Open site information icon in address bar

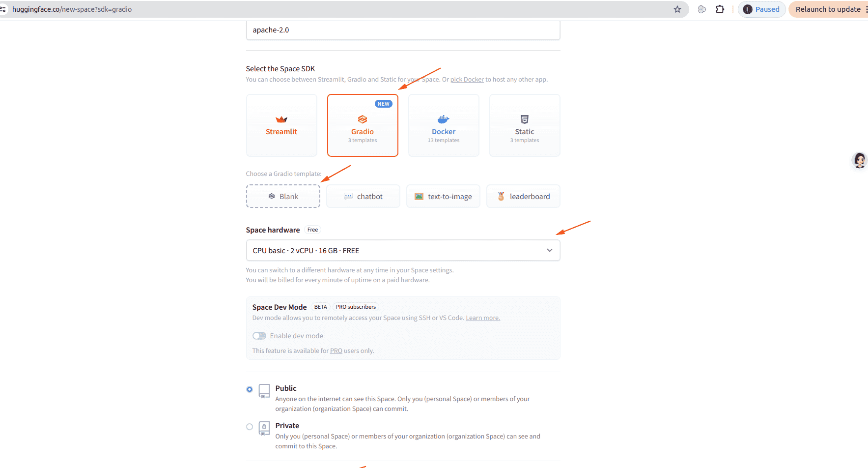pos(3,9)
